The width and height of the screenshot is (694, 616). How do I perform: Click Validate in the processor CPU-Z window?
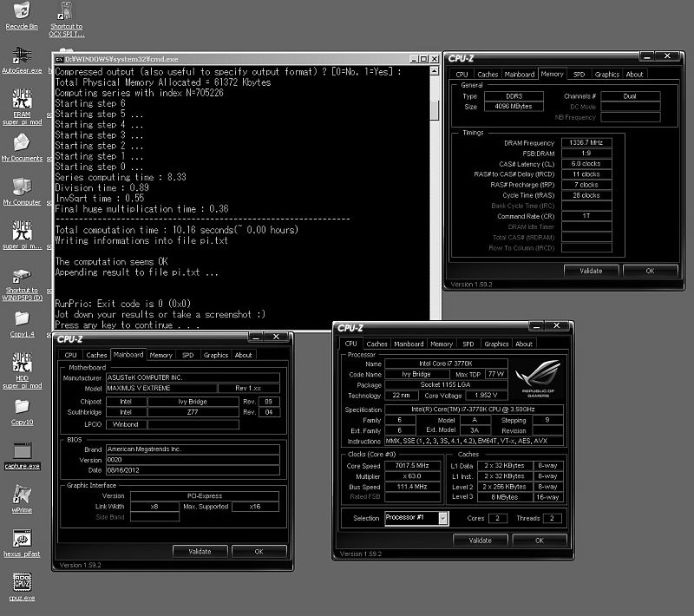tap(481, 541)
